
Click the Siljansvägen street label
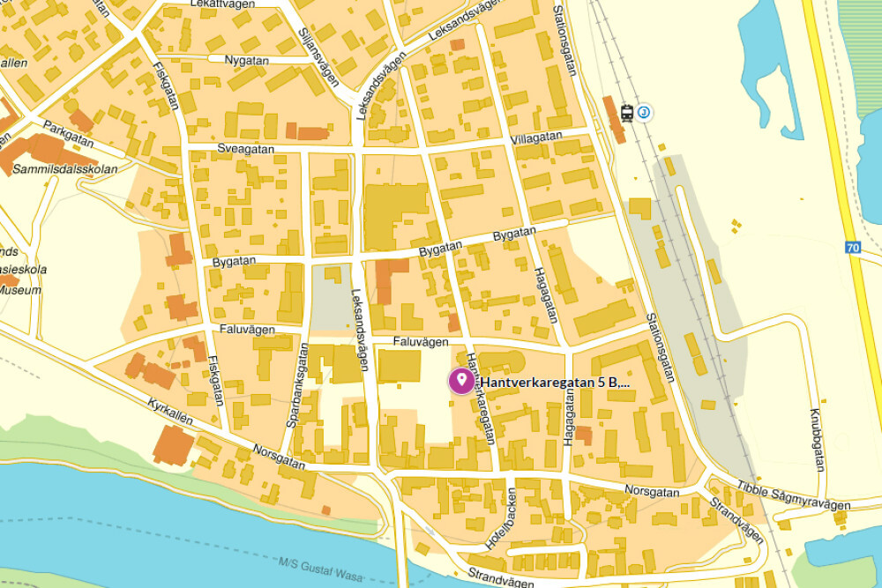click(318, 57)
